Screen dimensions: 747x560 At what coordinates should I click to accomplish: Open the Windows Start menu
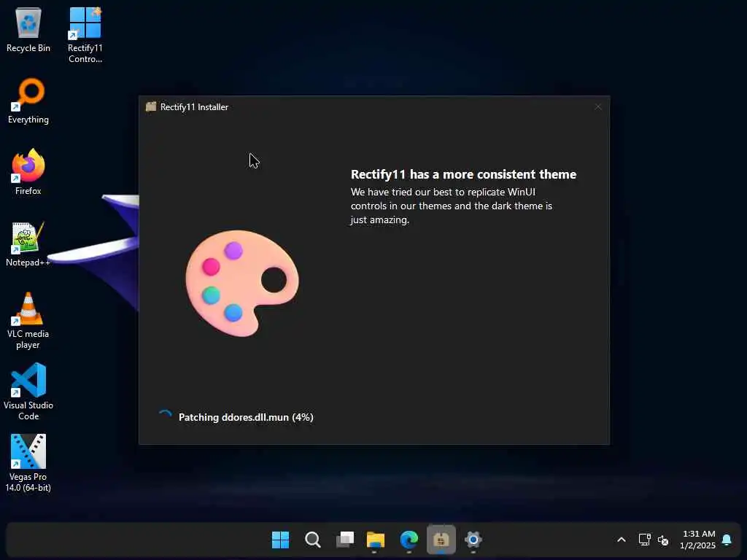pyautogui.click(x=280, y=540)
